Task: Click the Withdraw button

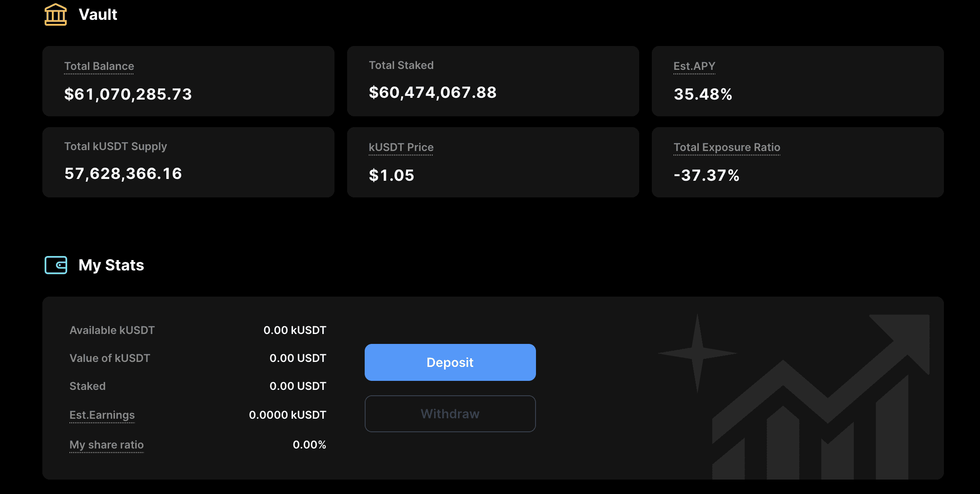Action: 450,414
